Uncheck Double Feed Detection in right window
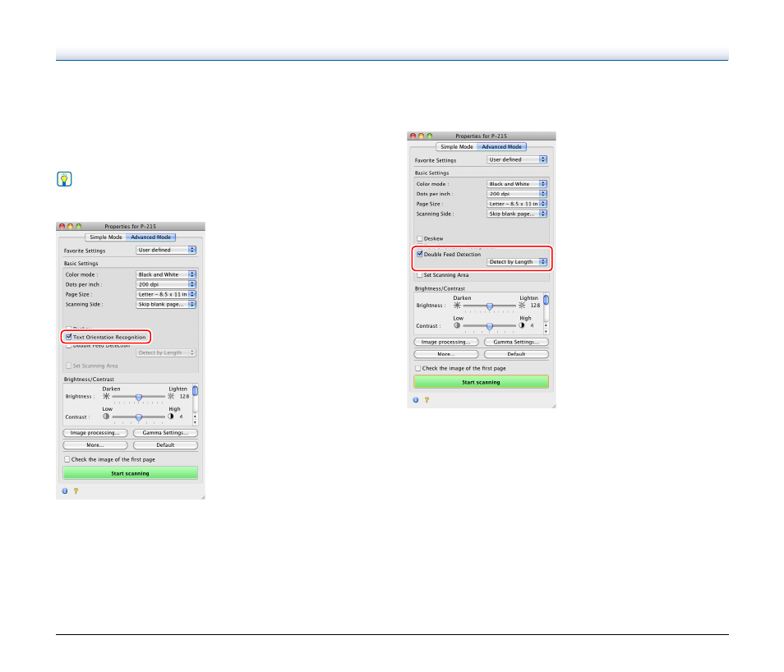784x672 pixels. click(x=420, y=254)
